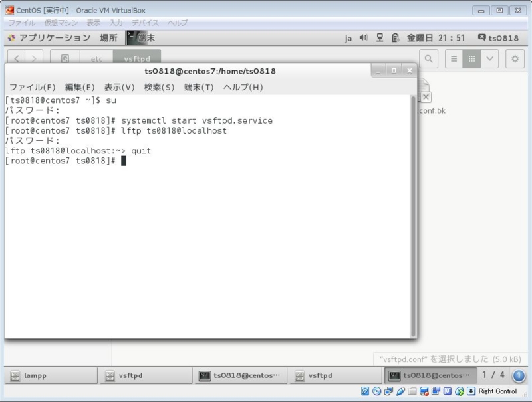Click the VirtualBox mouse integration status icon

(x=460, y=391)
